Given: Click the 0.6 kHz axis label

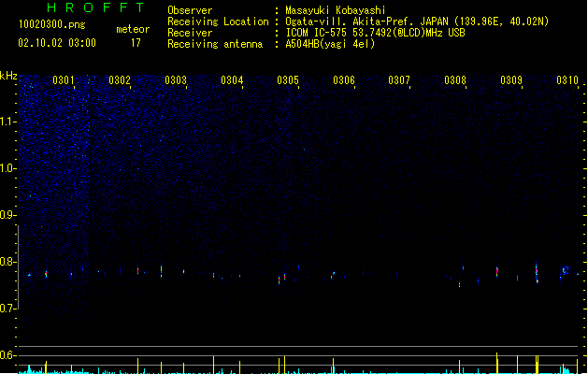Looking at the screenshot, I should pyautogui.click(x=7, y=355).
